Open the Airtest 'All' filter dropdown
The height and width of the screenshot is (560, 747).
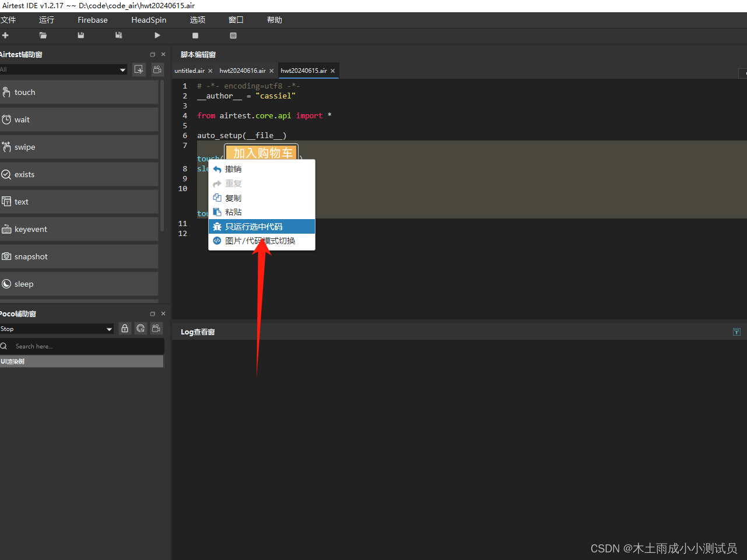coord(64,69)
